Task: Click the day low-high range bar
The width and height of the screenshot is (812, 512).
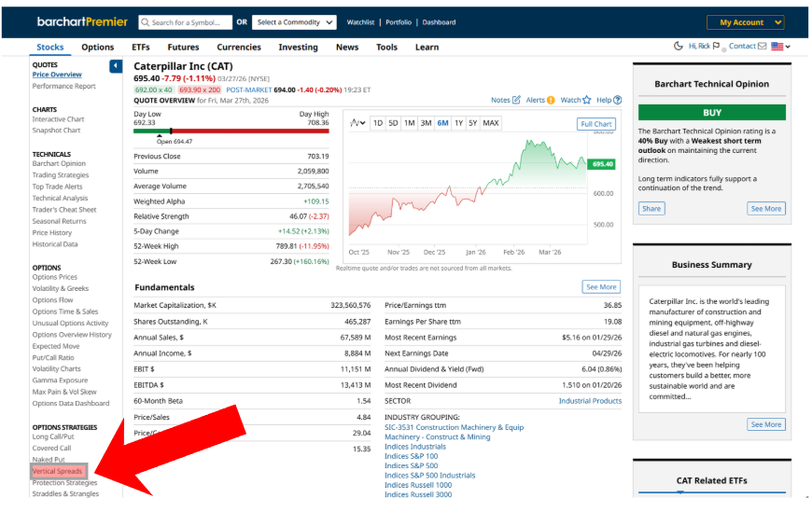Action: tap(231, 131)
